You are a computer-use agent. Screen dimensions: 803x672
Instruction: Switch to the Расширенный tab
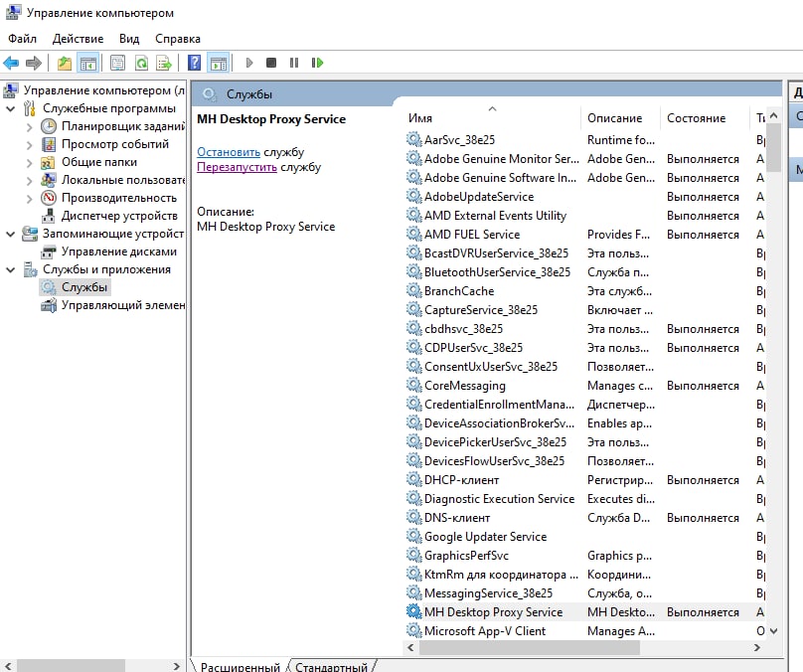(x=240, y=666)
